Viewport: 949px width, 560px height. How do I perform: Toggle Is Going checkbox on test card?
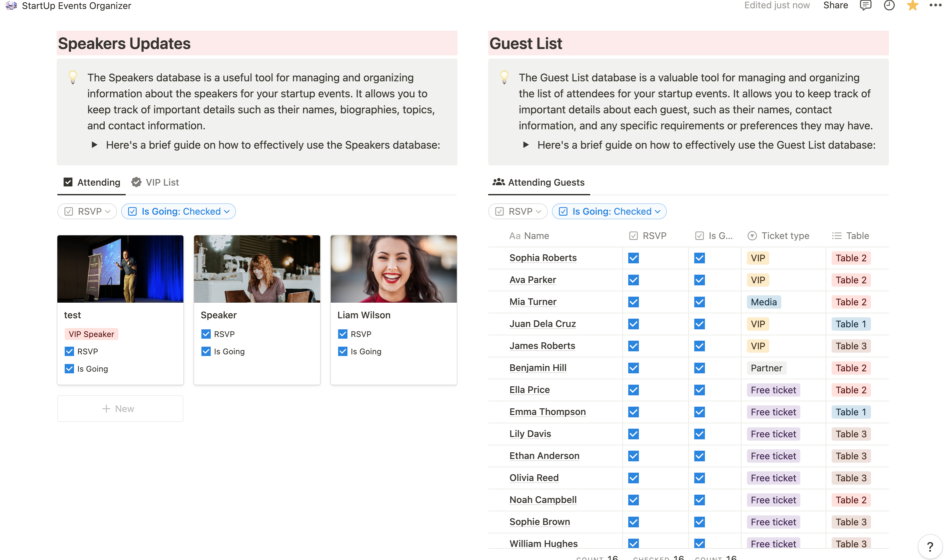tap(69, 369)
